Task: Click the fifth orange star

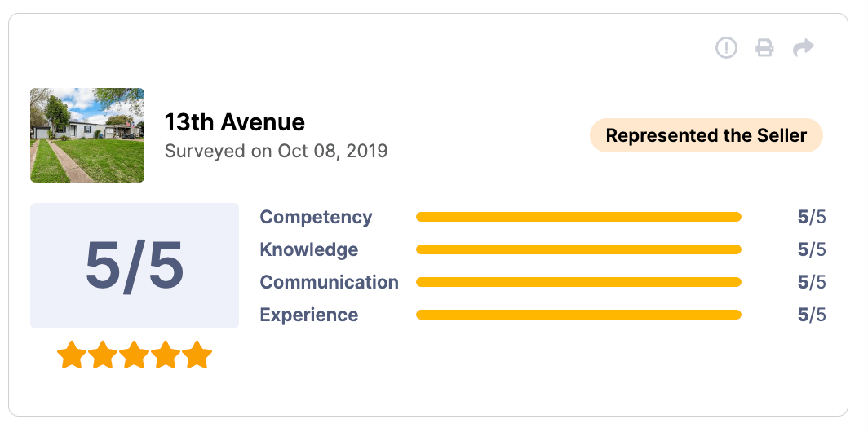Action: [x=197, y=355]
